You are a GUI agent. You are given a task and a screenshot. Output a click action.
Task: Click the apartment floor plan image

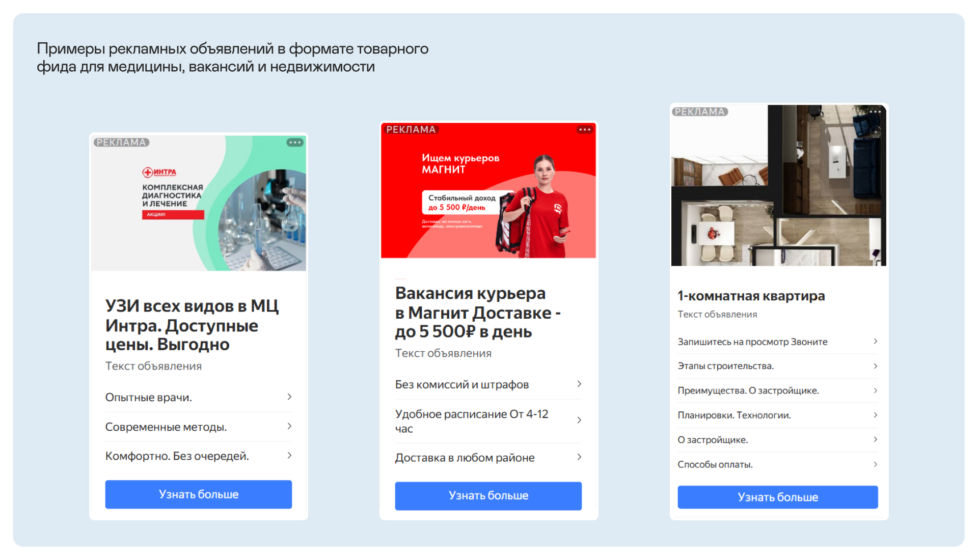click(x=779, y=185)
